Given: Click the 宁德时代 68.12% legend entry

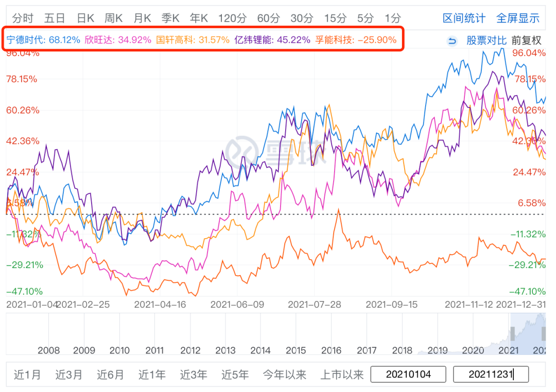Looking at the screenshot, I should click(x=43, y=40).
